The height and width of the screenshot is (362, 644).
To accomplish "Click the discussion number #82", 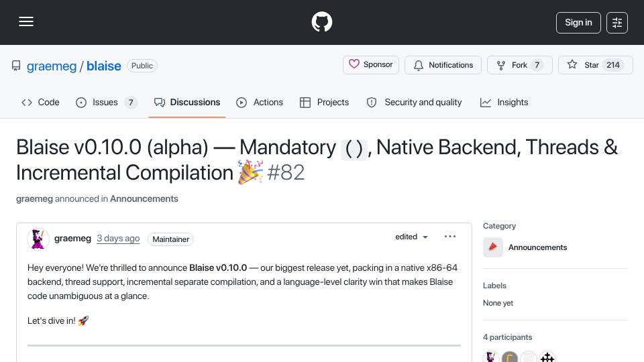I will click(286, 172).
